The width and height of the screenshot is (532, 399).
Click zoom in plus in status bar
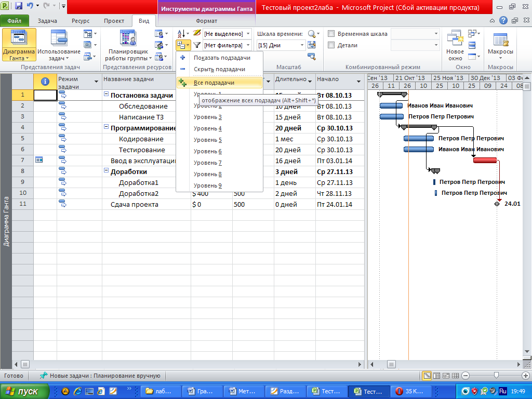pyautogui.click(x=526, y=376)
